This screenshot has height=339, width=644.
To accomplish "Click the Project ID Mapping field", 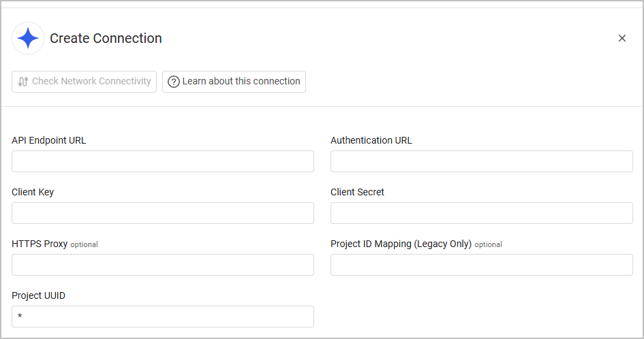I will 481,265.
